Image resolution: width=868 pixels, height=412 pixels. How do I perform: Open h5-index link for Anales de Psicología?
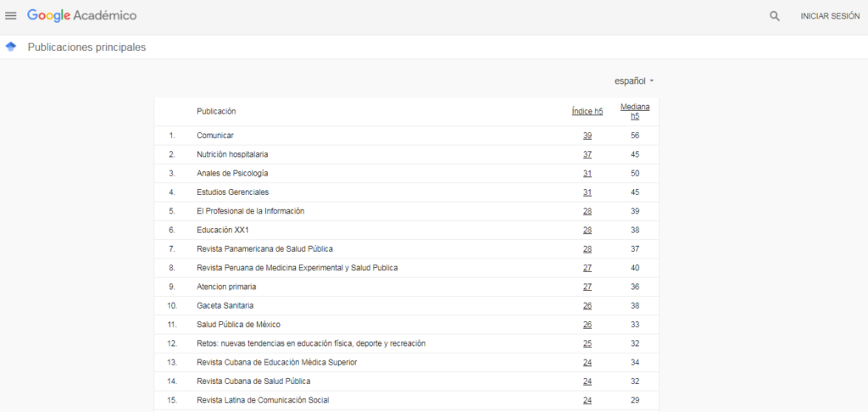[x=587, y=173]
